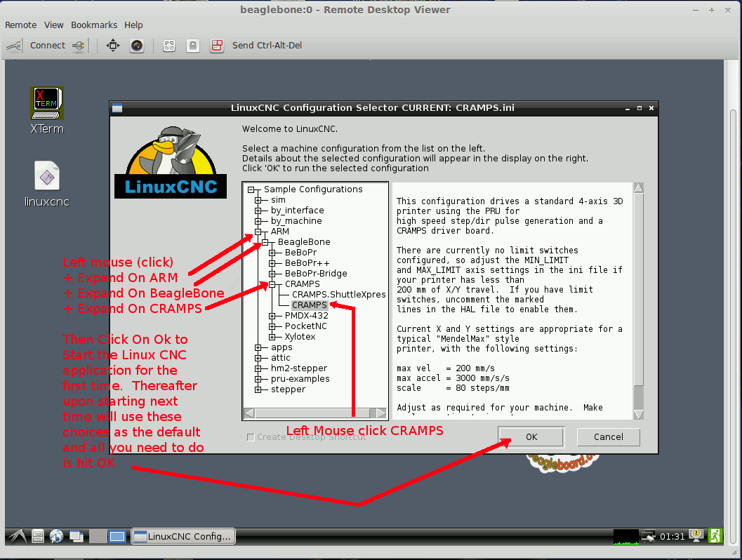The height and width of the screenshot is (560, 742).
Task: Open the file manager icon in taskbar
Action: [38, 536]
